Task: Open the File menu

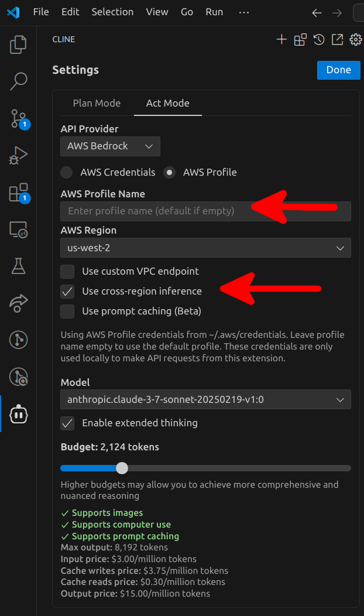Action: click(41, 12)
